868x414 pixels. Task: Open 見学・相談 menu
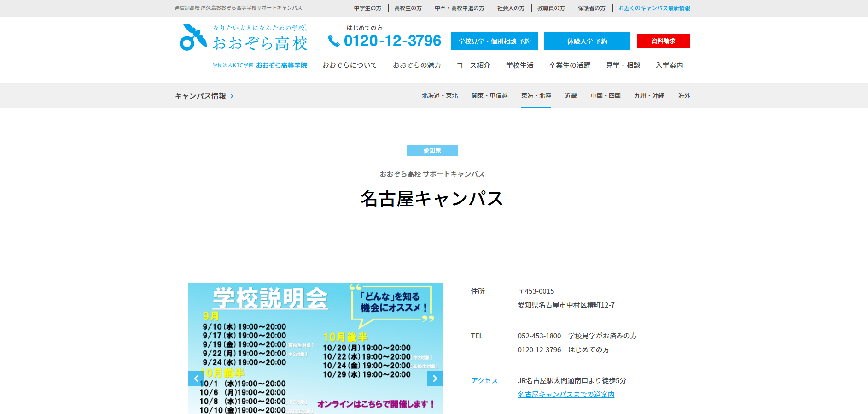coord(623,65)
